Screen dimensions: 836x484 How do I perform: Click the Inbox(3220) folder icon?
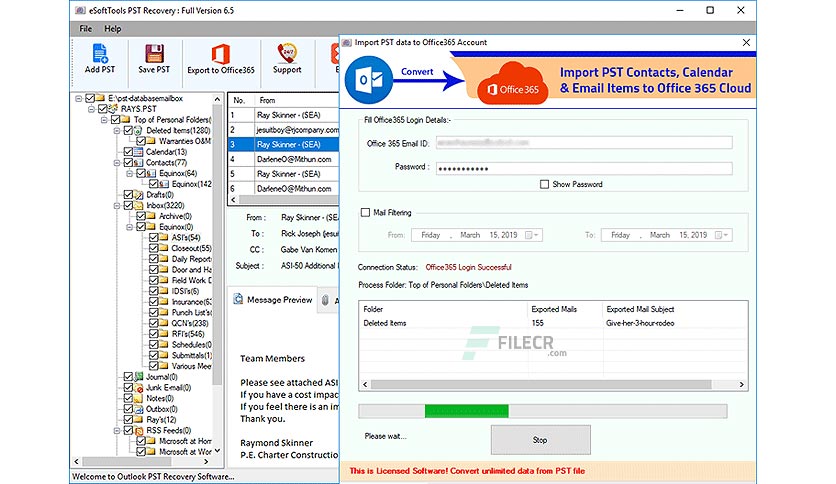(x=138, y=205)
